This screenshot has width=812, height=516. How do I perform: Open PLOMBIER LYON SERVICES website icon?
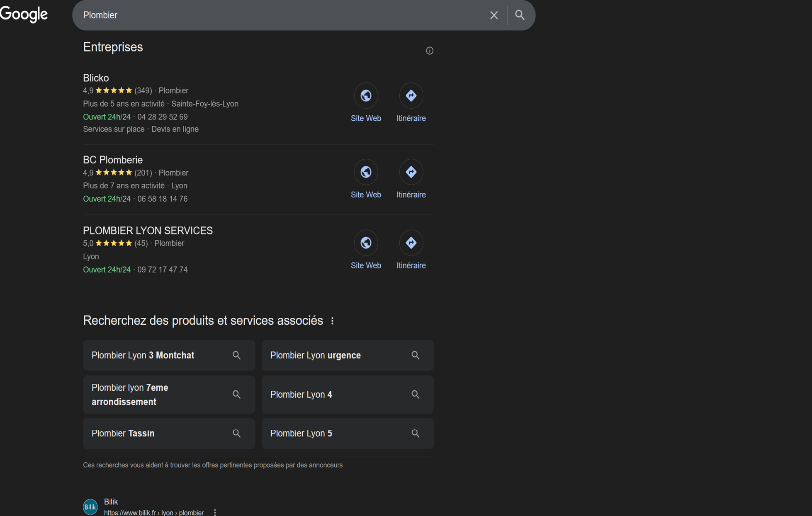tap(366, 243)
